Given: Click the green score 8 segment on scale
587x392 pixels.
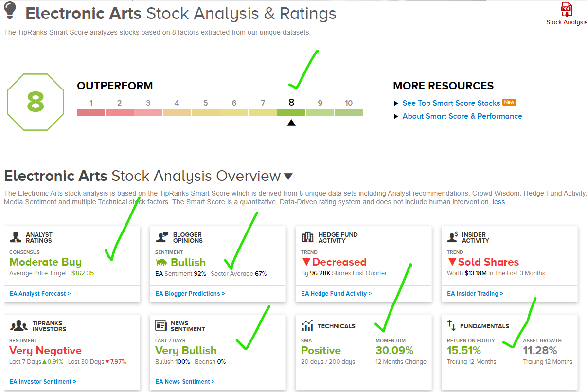Looking at the screenshot, I should (x=291, y=113).
